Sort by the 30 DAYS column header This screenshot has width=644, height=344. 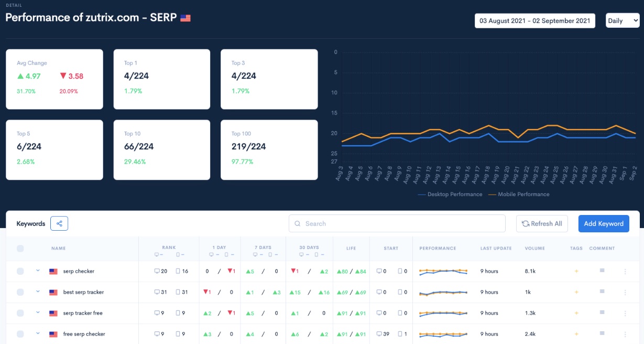[309, 248]
